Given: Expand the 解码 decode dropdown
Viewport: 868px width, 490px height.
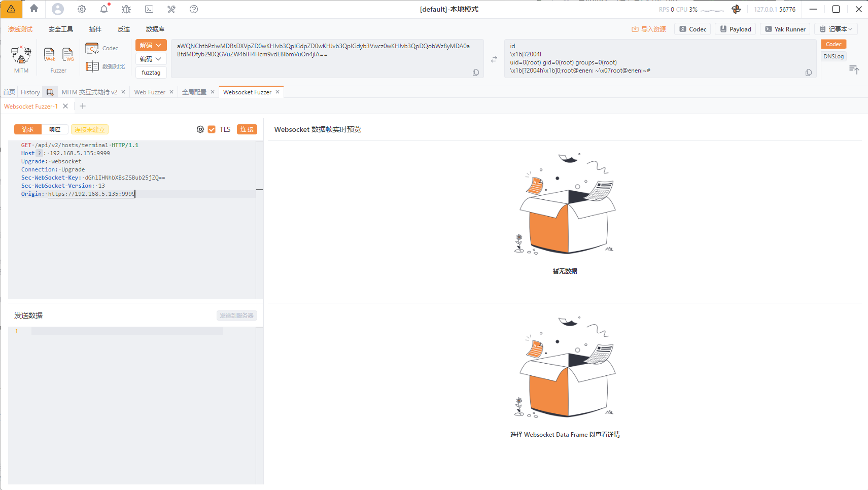Looking at the screenshot, I should click(x=151, y=45).
